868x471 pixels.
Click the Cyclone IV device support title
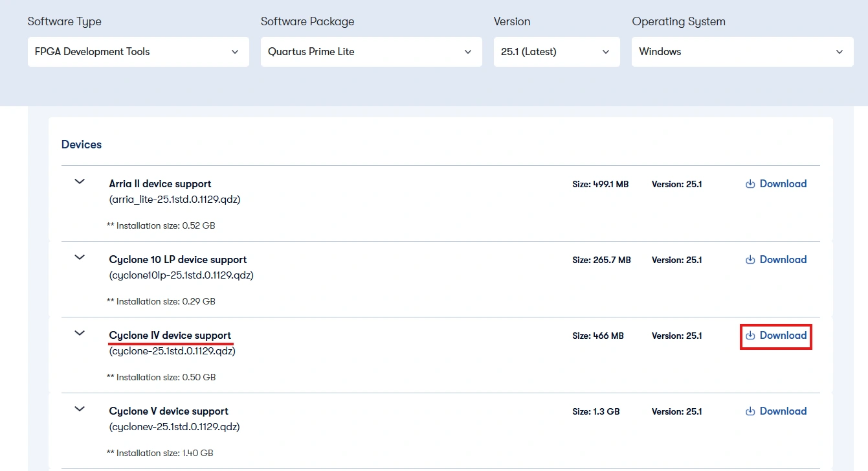coord(170,336)
